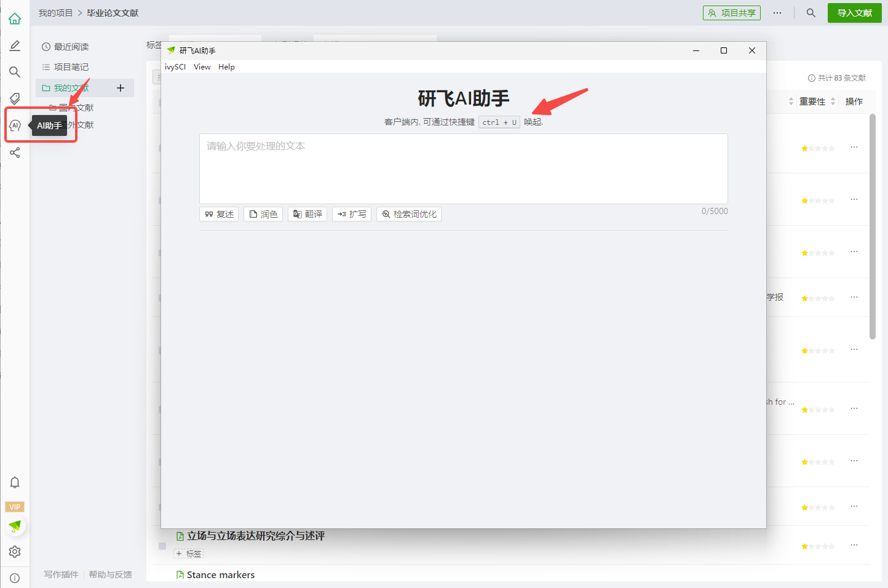Click 润色 polish button
This screenshot has width=888, height=588.
(263, 214)
